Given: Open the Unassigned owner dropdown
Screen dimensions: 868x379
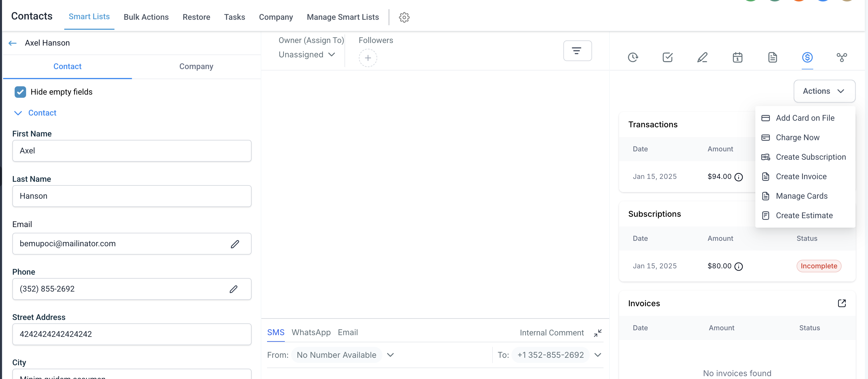Looking at the screenshot, I should 307,54.
